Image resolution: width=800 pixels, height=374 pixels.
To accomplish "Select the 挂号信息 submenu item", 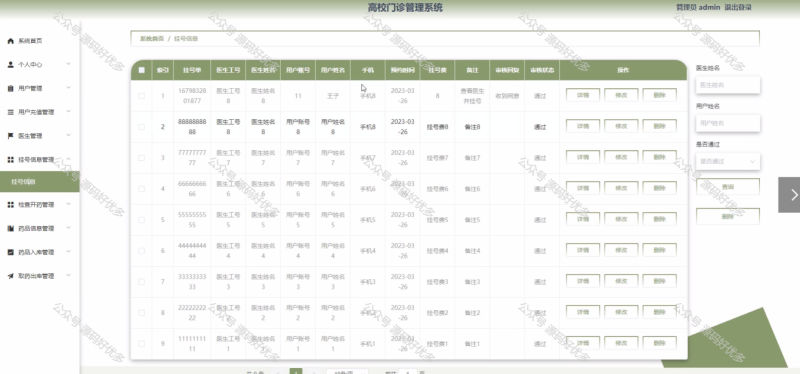I will point(40,182).
